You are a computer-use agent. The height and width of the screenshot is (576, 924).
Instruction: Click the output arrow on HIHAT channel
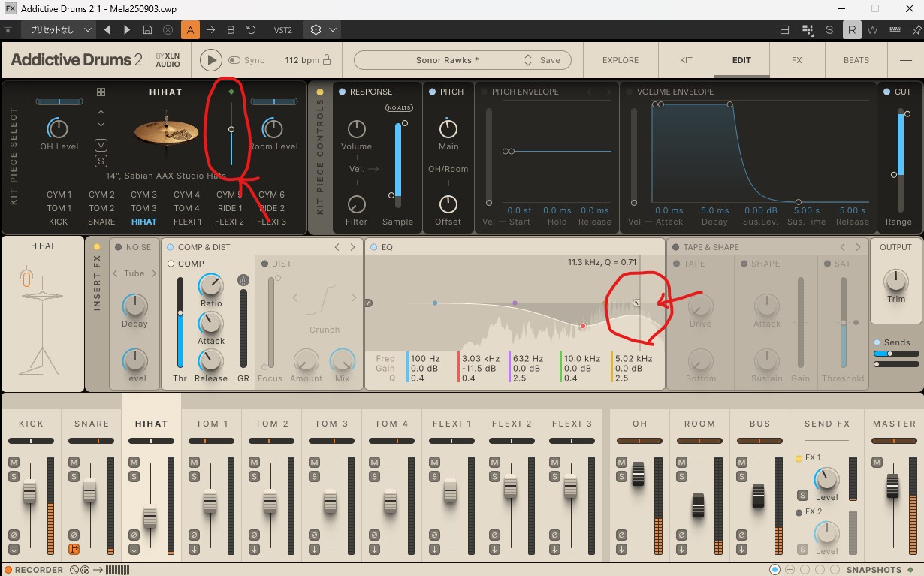click(x=134, y=549)
